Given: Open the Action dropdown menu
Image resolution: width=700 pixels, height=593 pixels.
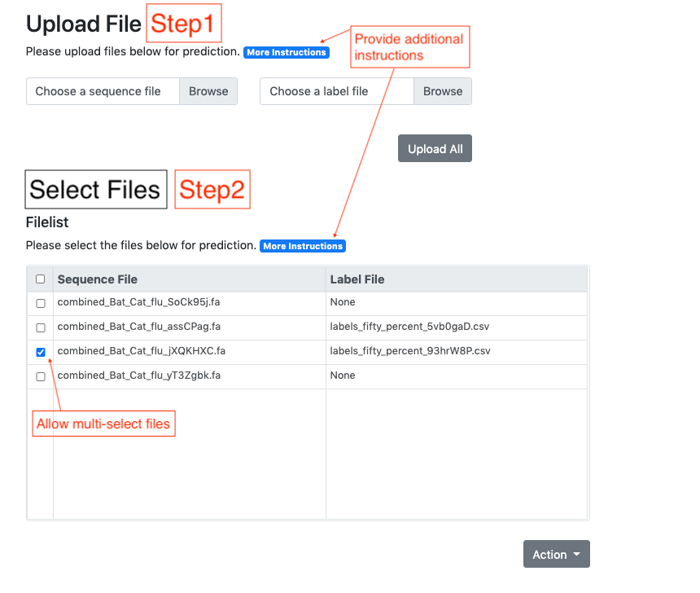Looking at the screenshot, I should click(x=556, y=555).
